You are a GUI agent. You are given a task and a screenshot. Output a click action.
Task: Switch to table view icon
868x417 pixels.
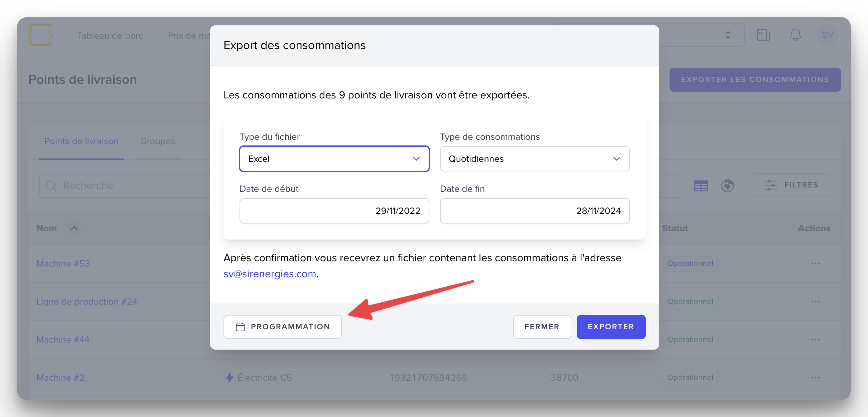[x=701, y=186]
